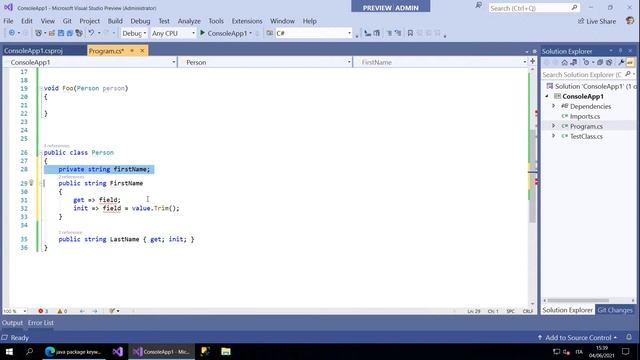Click Solution Explorer horizontal scrollbar
Viewport: 640px width, 360px height.
[x=578, y=300]
